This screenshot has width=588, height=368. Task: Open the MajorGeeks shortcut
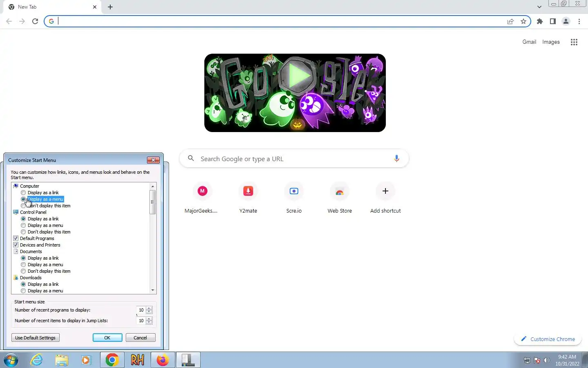[x=203, y=198]
